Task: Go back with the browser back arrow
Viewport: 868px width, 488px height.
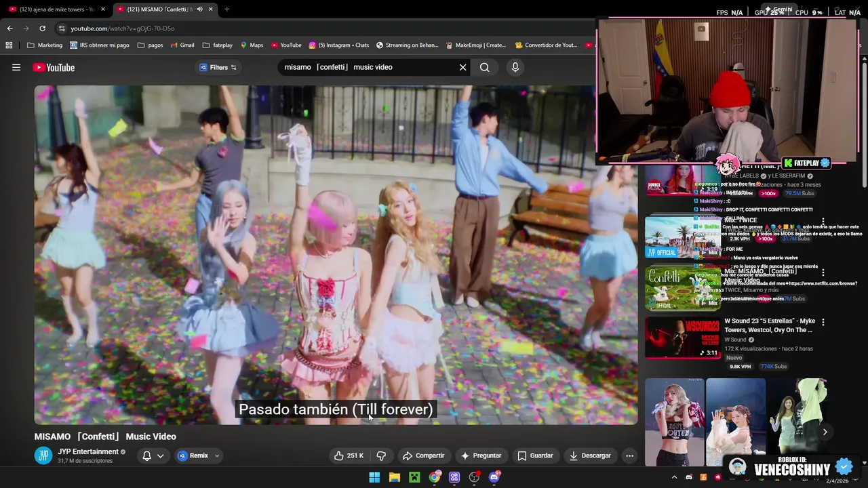Action: (9, 28)
